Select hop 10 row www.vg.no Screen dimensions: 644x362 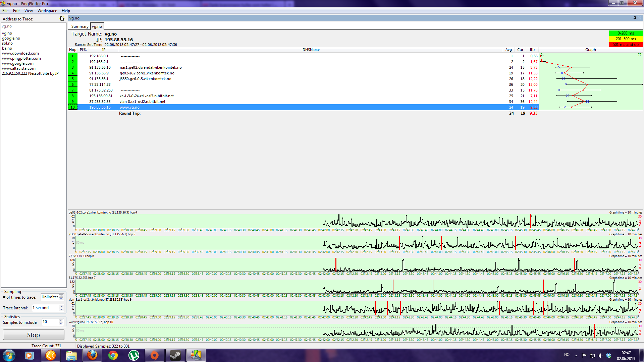click(x=304, y=107)
